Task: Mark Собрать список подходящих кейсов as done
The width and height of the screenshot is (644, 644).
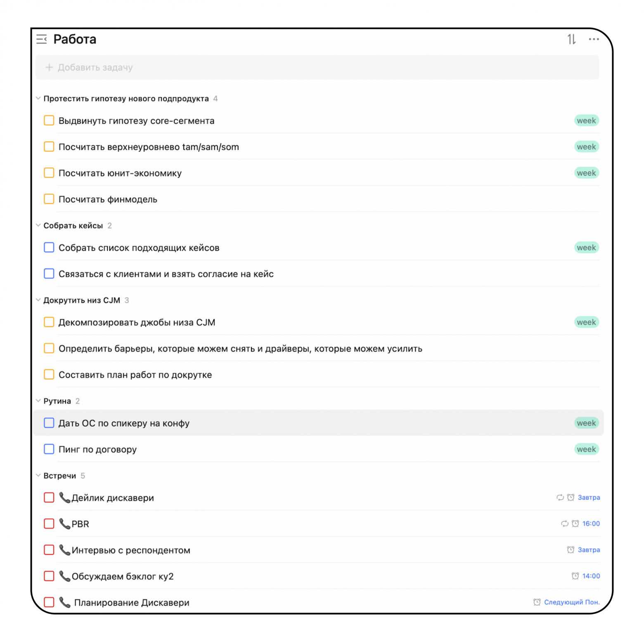Action: point(49,248)
